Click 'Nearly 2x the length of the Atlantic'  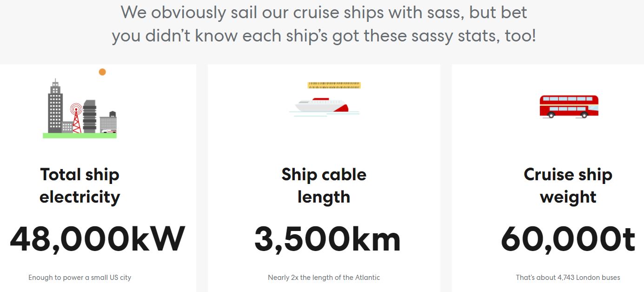[324, 278]
